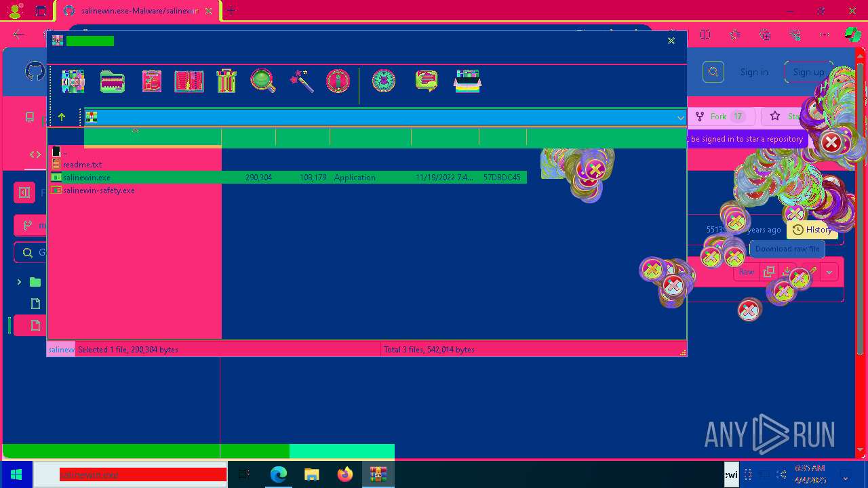Click the taskbar search box
The width and height of the screenshot is (868, 488).
130,474
